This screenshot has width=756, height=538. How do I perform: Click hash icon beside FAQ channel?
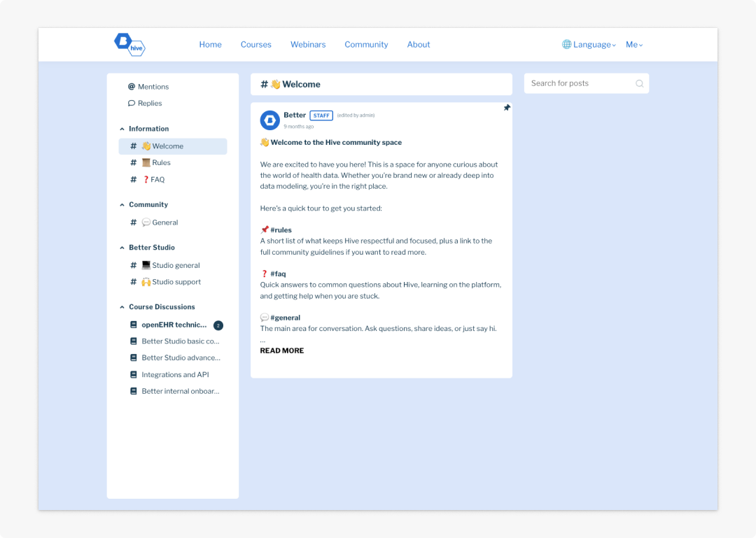coord(134,180)
